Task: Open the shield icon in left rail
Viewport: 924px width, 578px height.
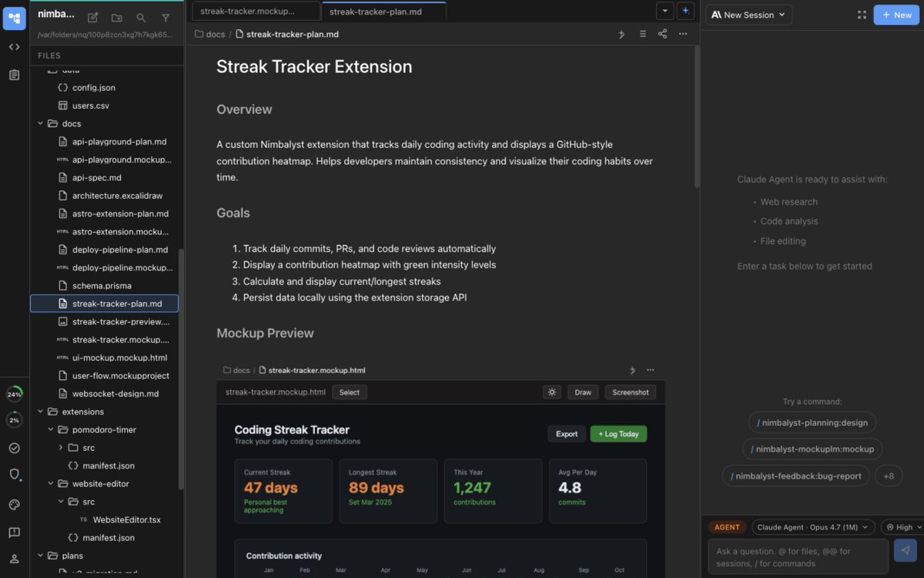Action: tap(14, 475)
